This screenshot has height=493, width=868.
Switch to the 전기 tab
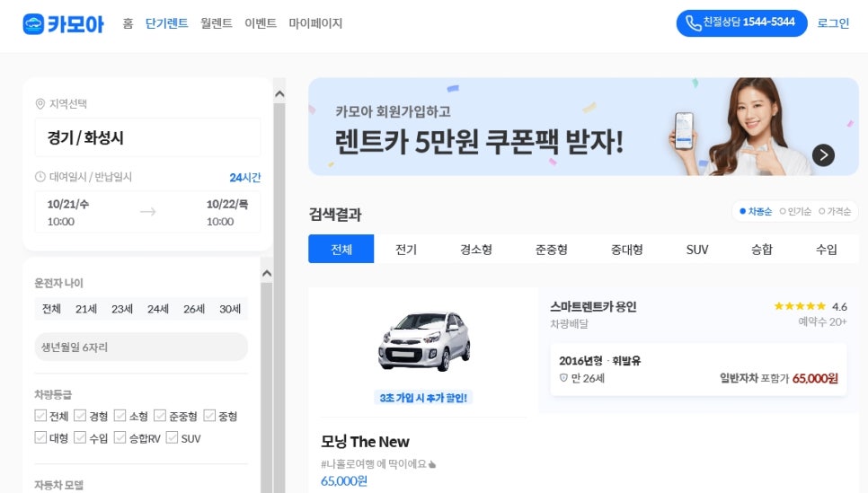click(406, 249)
